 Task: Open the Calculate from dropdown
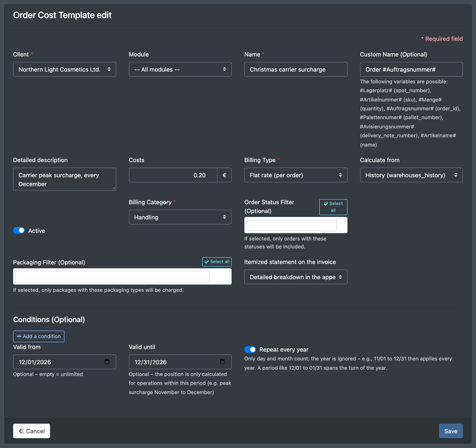tap(411, 175)
